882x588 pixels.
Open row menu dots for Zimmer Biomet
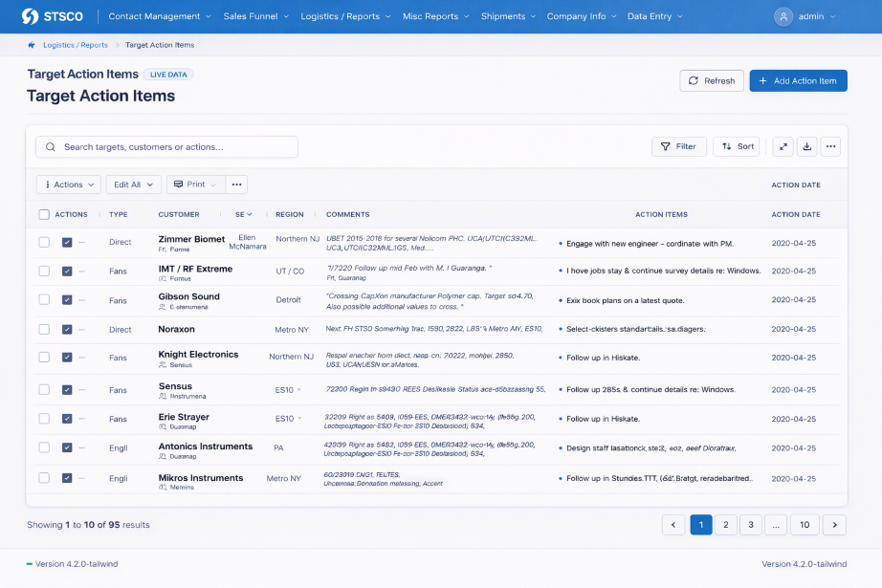coord(82,242)
